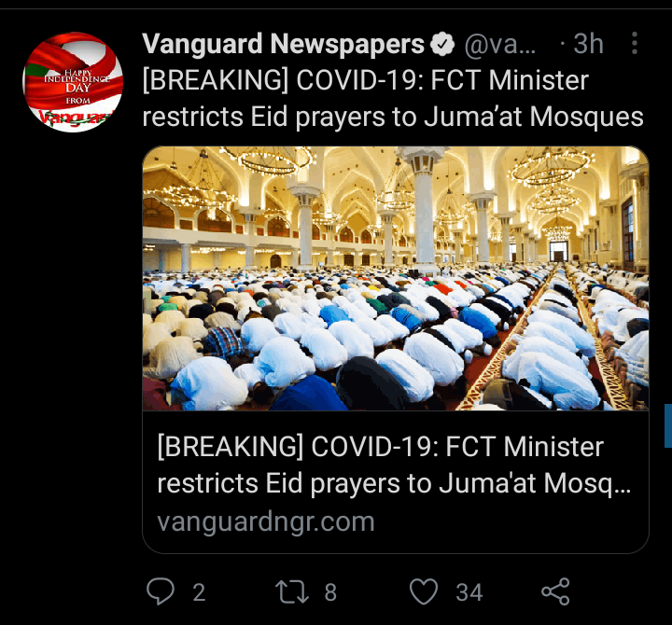Tap the share icon below the tweet
This screenshot has width=672, height=625.
pos(555,591)
